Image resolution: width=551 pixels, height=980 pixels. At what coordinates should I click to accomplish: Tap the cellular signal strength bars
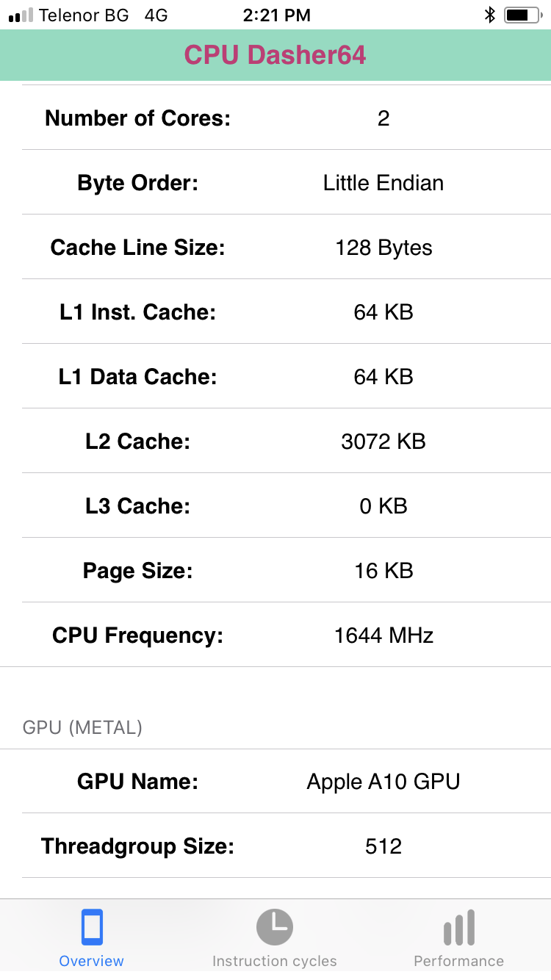click(x=21, y=15)
